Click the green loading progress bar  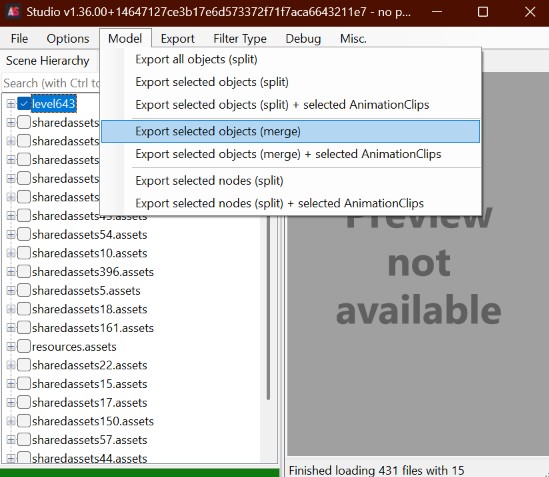[x=140, y=473]
